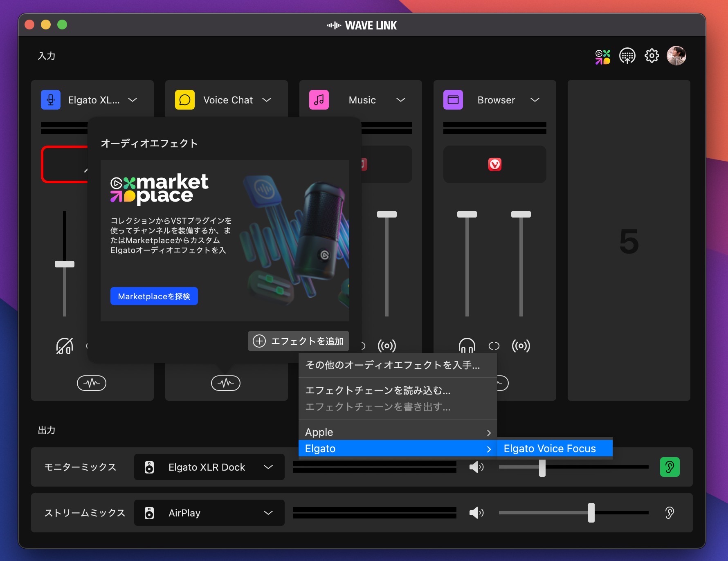Click the microphone grid icon in header
The width and height of the screenshot is (728, 561).
point(627,56)
